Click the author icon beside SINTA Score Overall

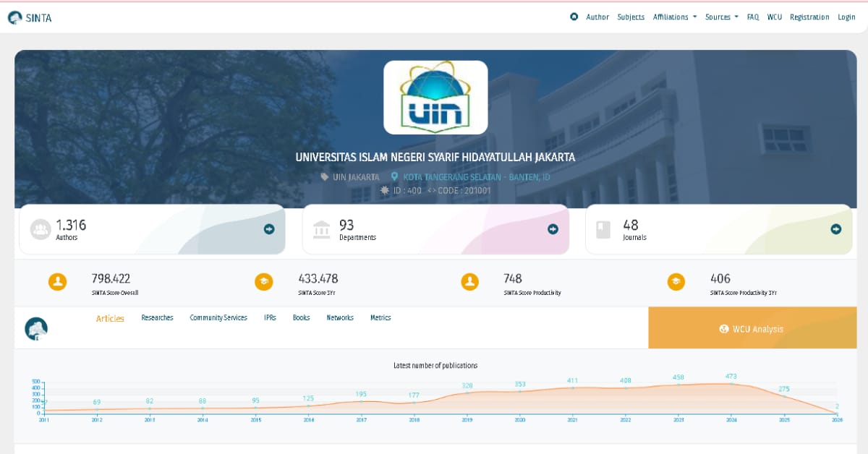click(x=58, y=282)
